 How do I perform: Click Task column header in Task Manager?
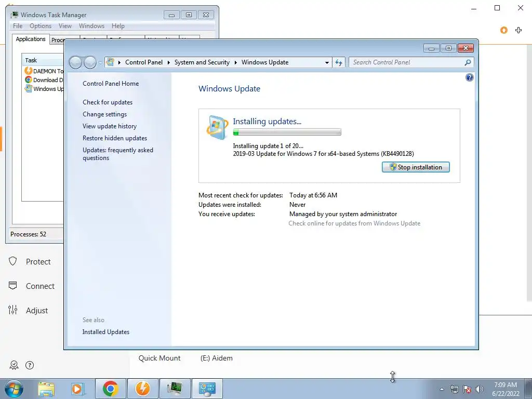(43, 60)
